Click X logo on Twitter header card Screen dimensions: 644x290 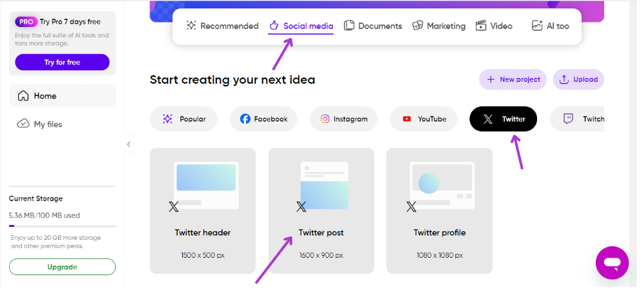(174, 207)
